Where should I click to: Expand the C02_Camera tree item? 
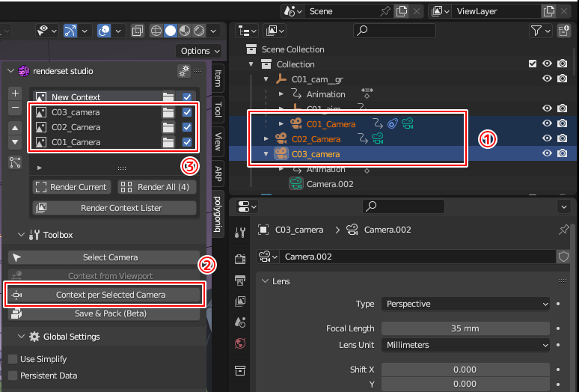coord(267,139)
